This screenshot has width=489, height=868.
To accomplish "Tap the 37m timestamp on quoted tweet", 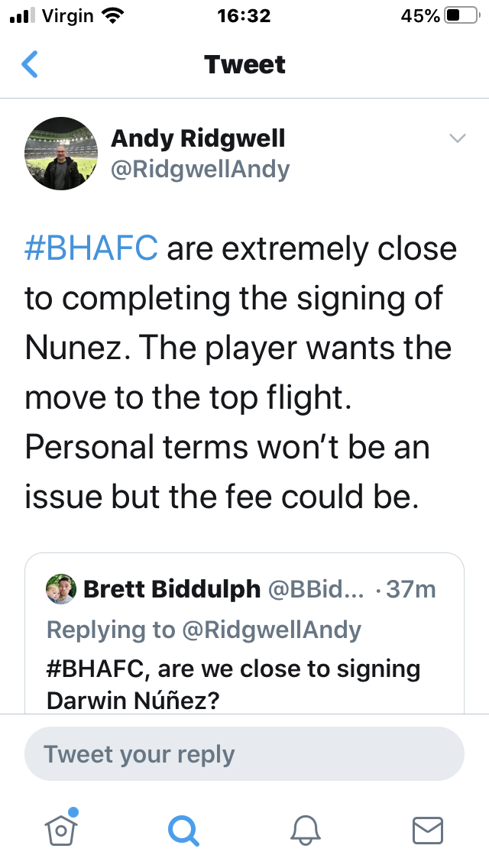I will point(410,590).
